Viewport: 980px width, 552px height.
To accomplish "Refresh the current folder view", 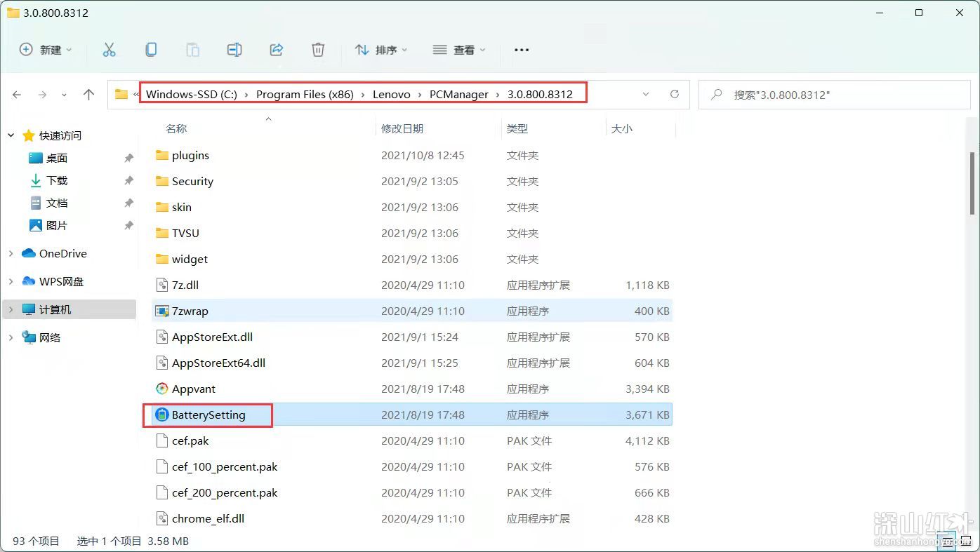I will coord(675,94).
